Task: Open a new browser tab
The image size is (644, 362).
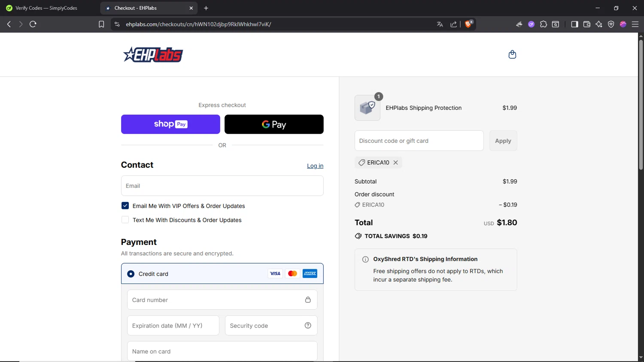Action: tap(206, 8)
